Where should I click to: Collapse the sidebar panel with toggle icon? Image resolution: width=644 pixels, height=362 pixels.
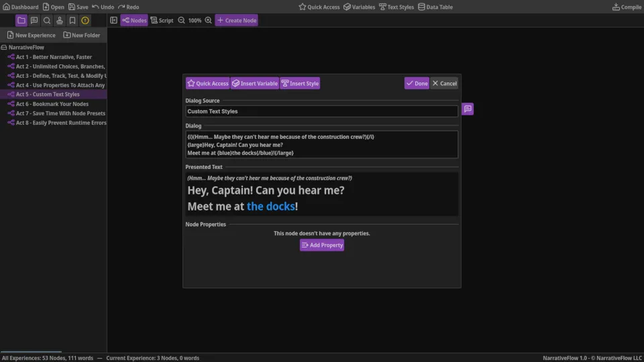pos(113,21)
